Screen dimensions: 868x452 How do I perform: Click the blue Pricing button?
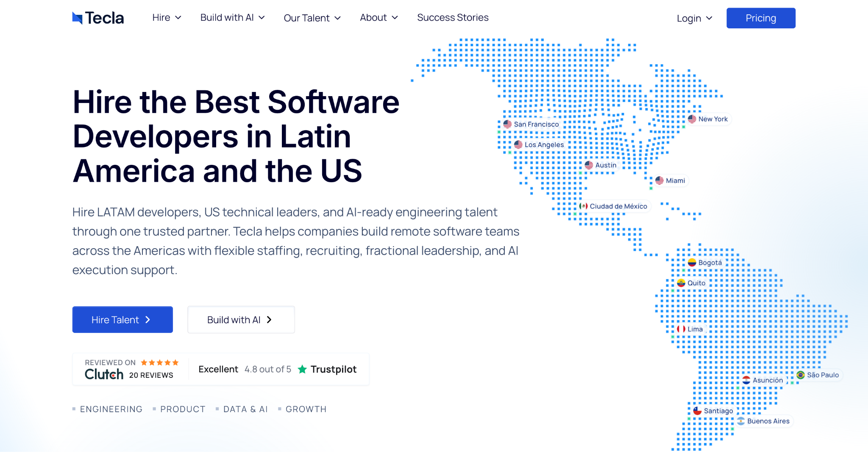click(x=761, y=18)
